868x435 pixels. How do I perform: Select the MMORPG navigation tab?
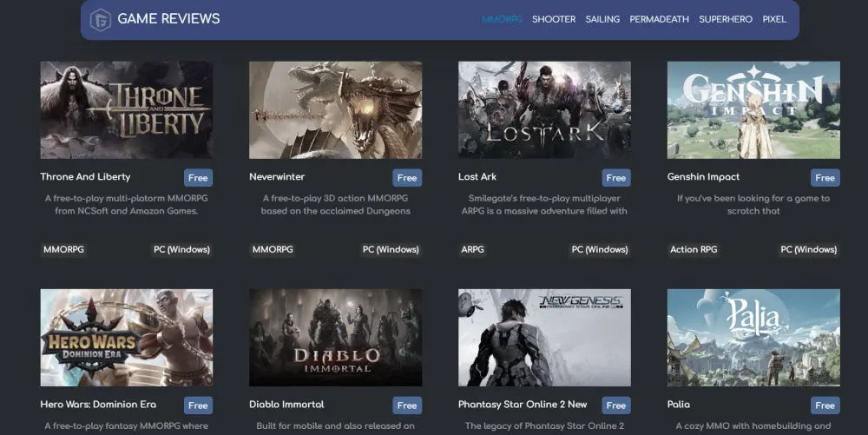(x=502, y=19)
